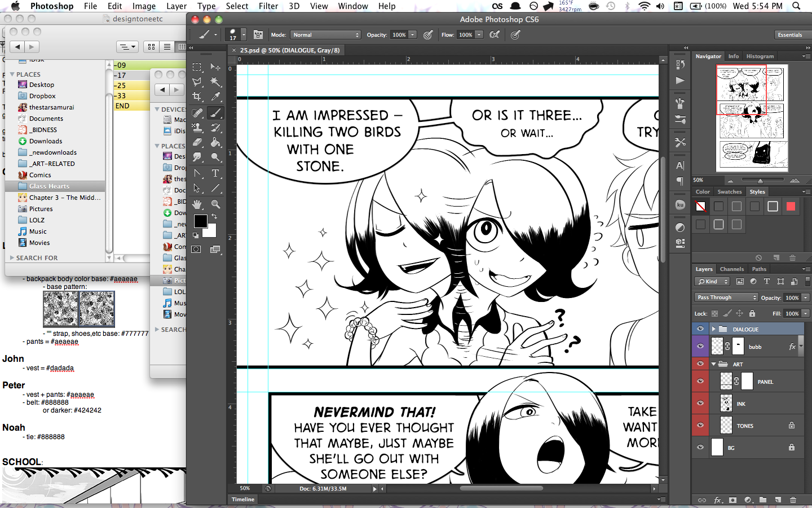Click the Create new layer icon
The image size is (812, 508).
[778, 500]
